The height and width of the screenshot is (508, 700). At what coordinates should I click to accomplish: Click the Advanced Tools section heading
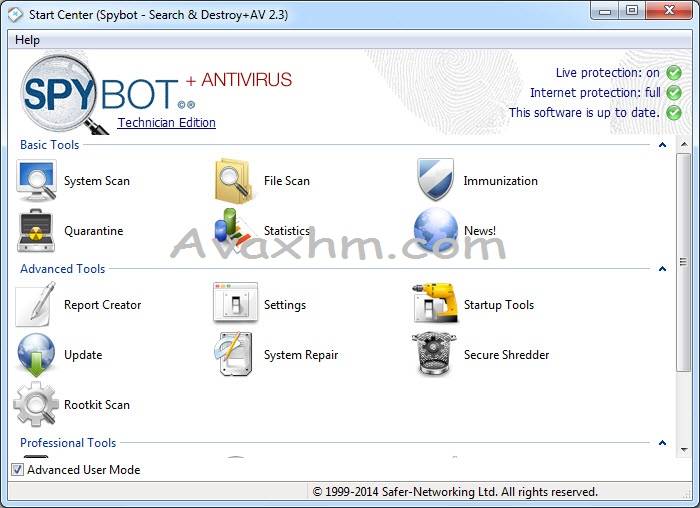62,269
